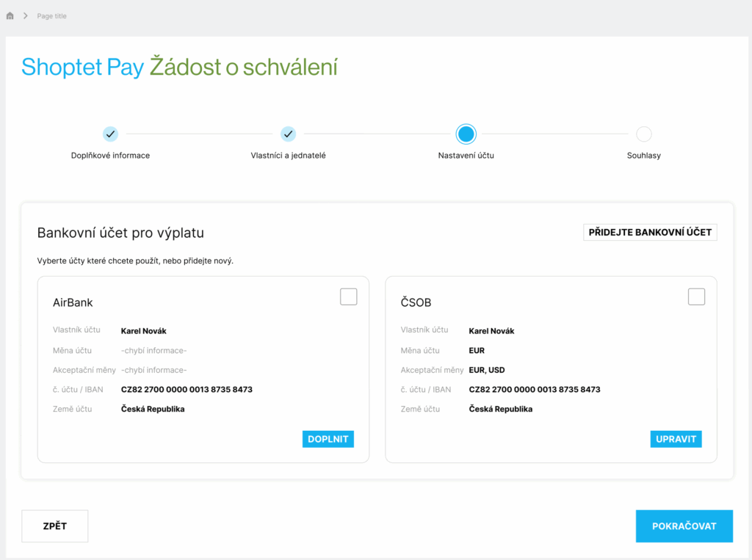The width and height of the screenshot is (752, 560).
Task: Check the AirBank account checkbox
Action: [348, 297]
